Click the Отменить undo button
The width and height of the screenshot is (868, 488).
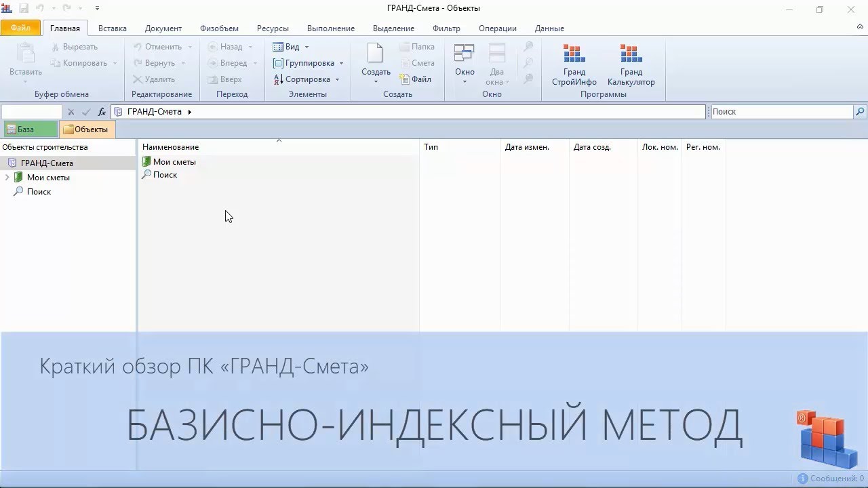tap(157, 47)
